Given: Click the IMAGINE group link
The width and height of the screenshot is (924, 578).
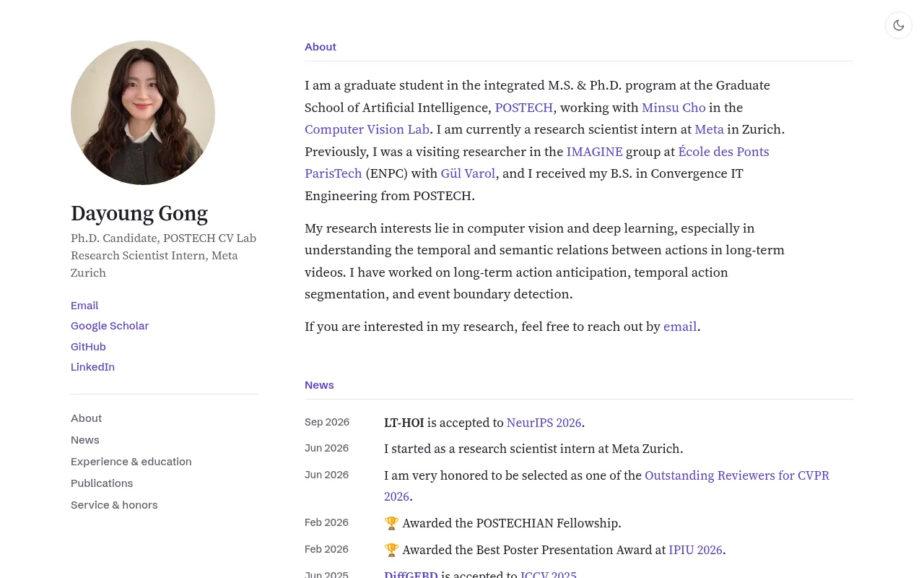Looking at the screenshot, I should click(595, 152).
